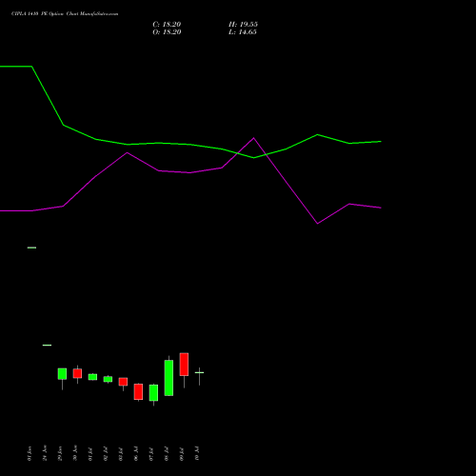Click the close value C: 18.20
This screenshot has height=476, width=476.
pyautogui.click(x=167, y=25)
